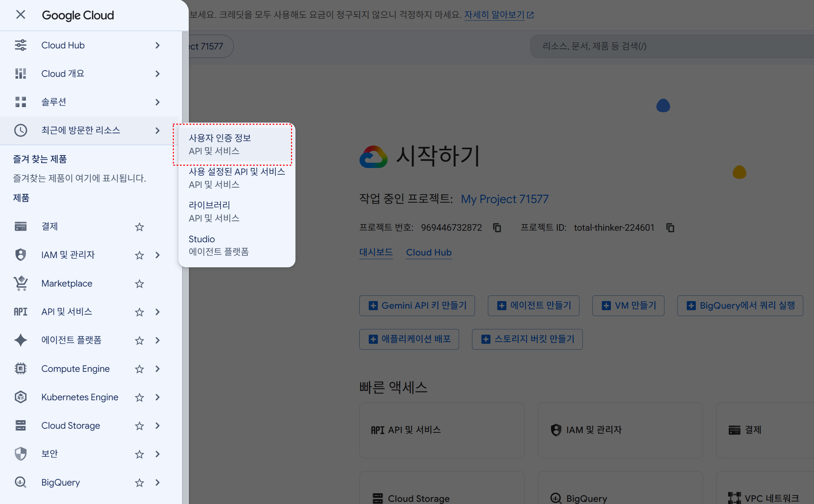Open 사용자 인증 정보 in recent resources

[236, 144]
